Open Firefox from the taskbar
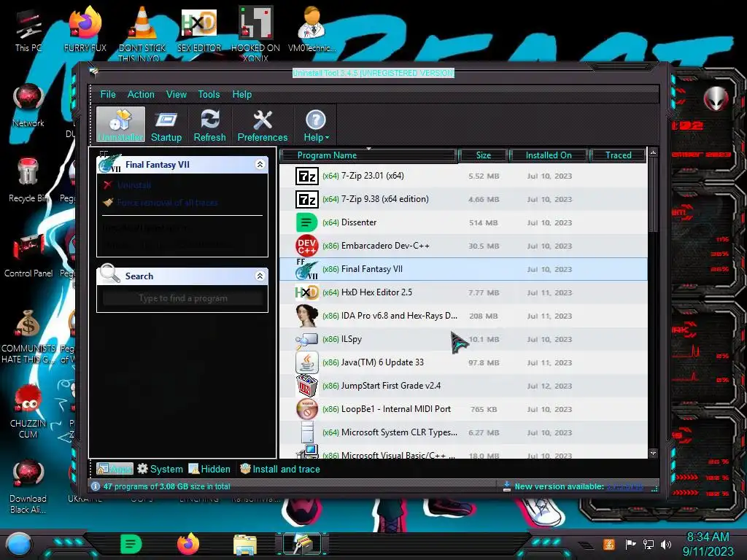Viewport: 747px width, 560px height. tap(188, 544)
